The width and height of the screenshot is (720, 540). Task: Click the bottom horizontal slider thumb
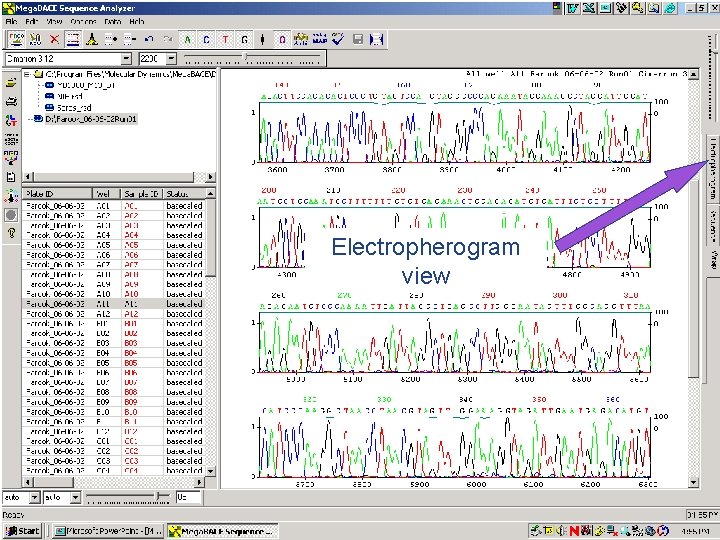(159, 495)
